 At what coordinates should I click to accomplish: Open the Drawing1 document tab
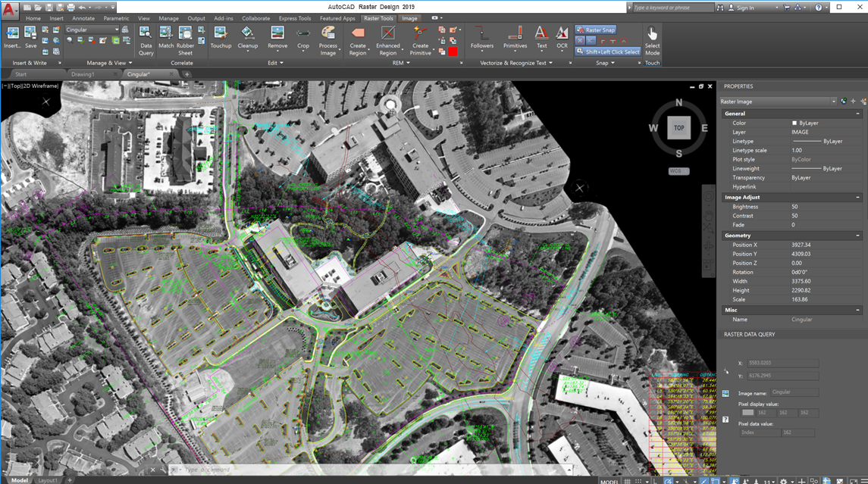tap(83, 74)
